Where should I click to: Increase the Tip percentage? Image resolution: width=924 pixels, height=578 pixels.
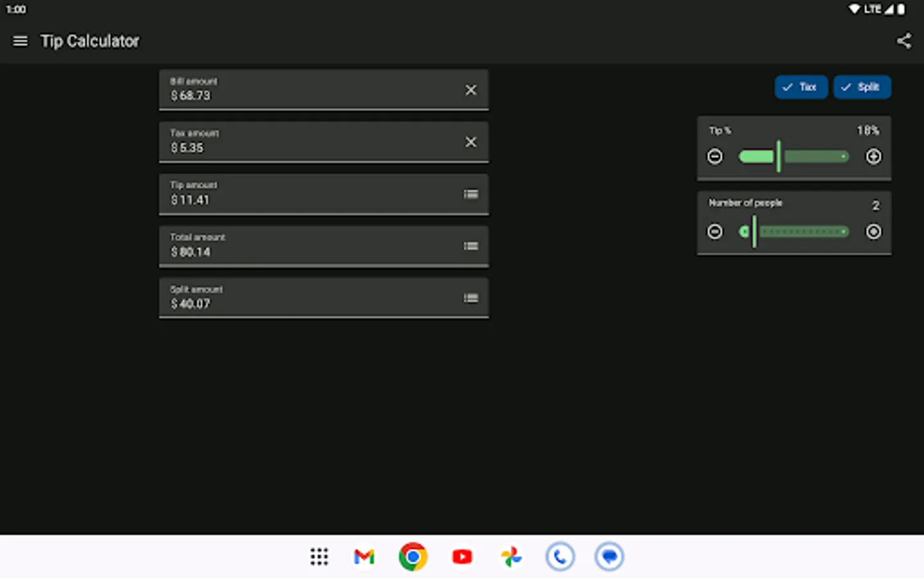[873, 156]
